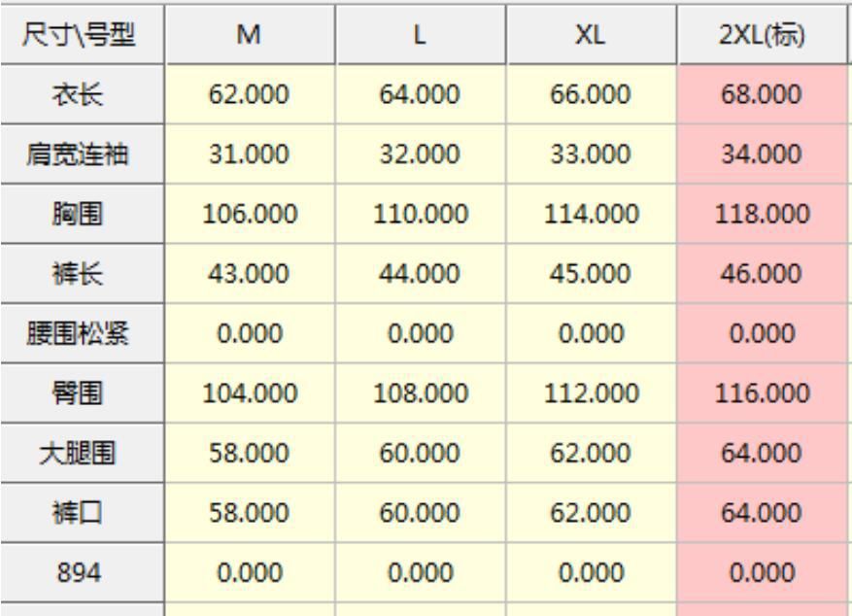This screenshot has height=616, width=852.
Task: Click the 尺寸\号型 corner header cell
Action: [82, 35]
